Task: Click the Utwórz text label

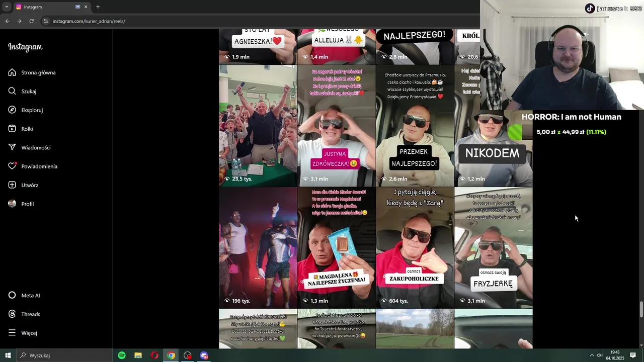Action: [x=30, y=185]
